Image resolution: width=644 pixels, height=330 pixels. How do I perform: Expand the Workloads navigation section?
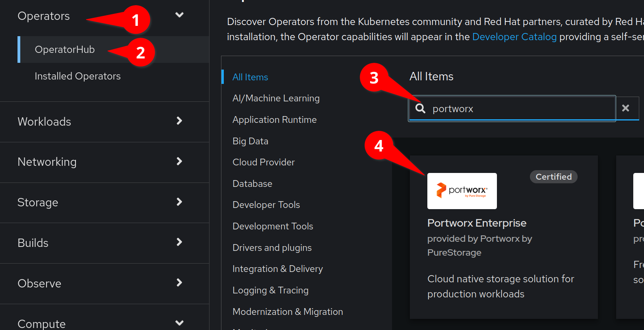(179, 121)
